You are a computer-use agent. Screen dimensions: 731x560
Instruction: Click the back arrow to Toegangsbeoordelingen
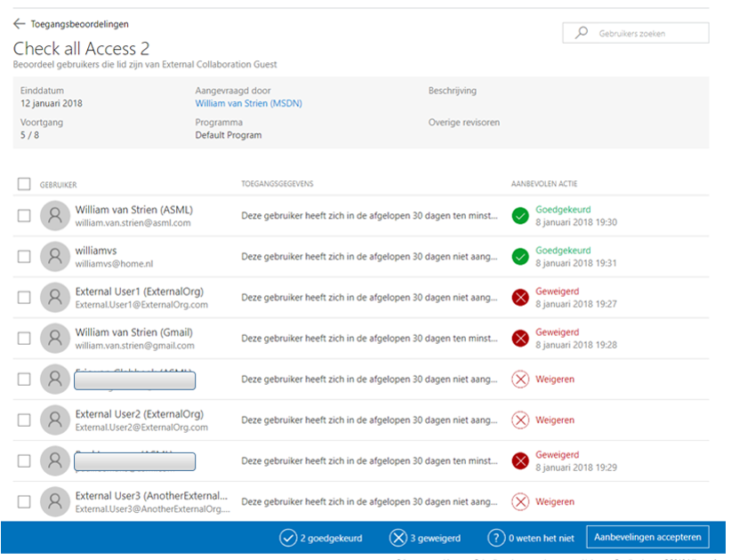click(18, 24)
